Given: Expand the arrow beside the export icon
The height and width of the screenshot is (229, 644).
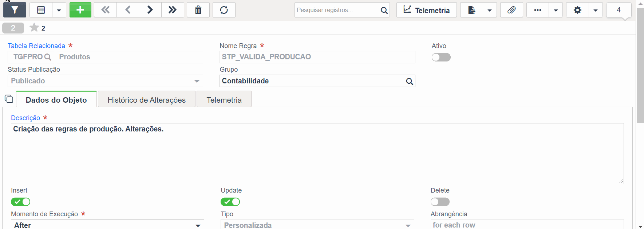Looking at the screenshot, I should pos(490,10).
